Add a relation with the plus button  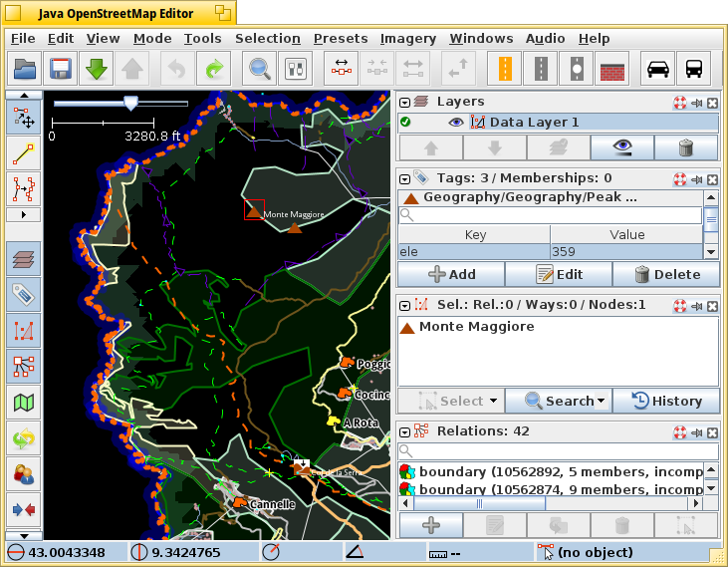[x=431, y=525]
